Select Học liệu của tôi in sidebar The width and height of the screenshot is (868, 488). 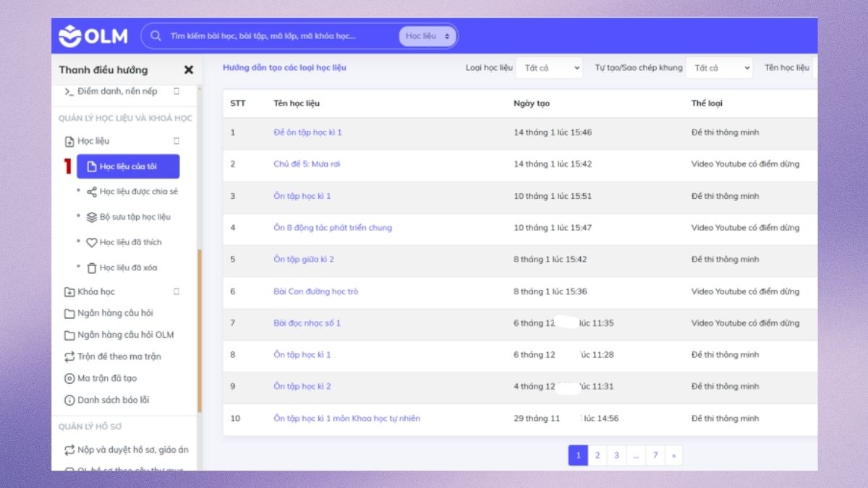pyautogui.click(x=128, y=166)
